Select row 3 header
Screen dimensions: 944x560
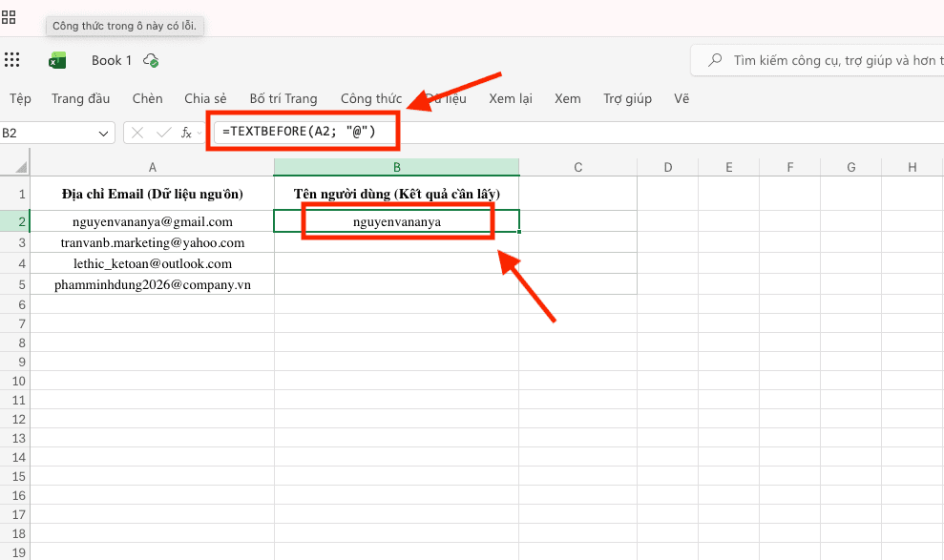[15, 242]
